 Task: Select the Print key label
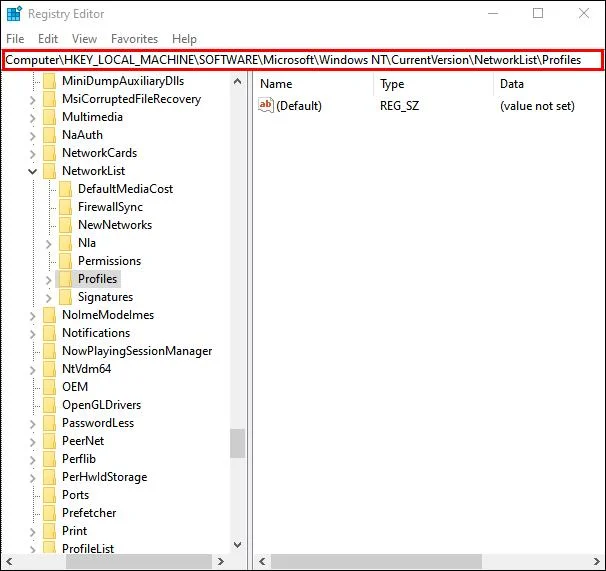point(75,531)
